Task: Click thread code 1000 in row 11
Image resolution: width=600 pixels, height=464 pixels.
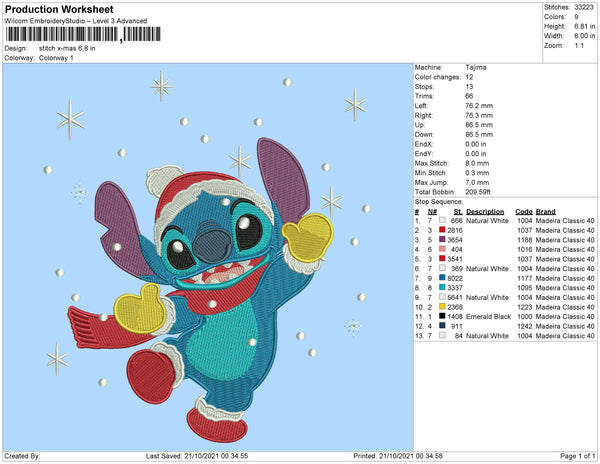Action: pos(525,316)
